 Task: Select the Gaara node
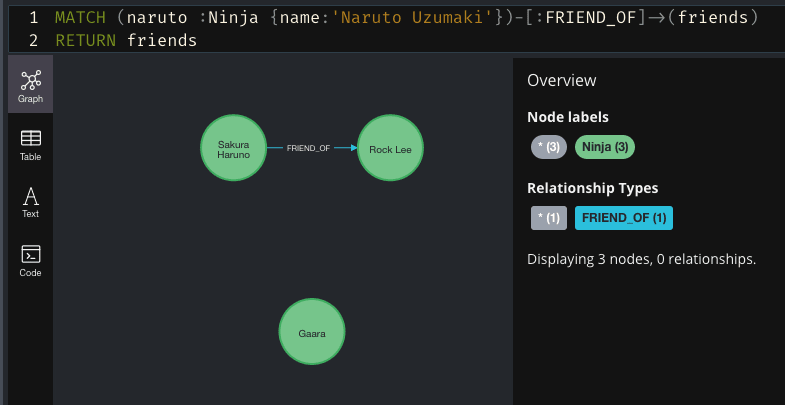[312, 331]
